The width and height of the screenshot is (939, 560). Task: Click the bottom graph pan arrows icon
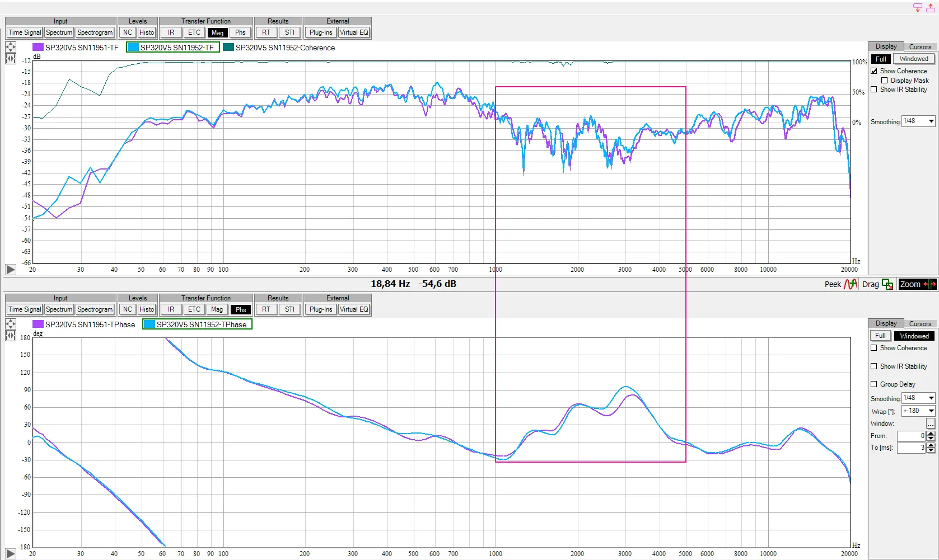coord(11,324)
